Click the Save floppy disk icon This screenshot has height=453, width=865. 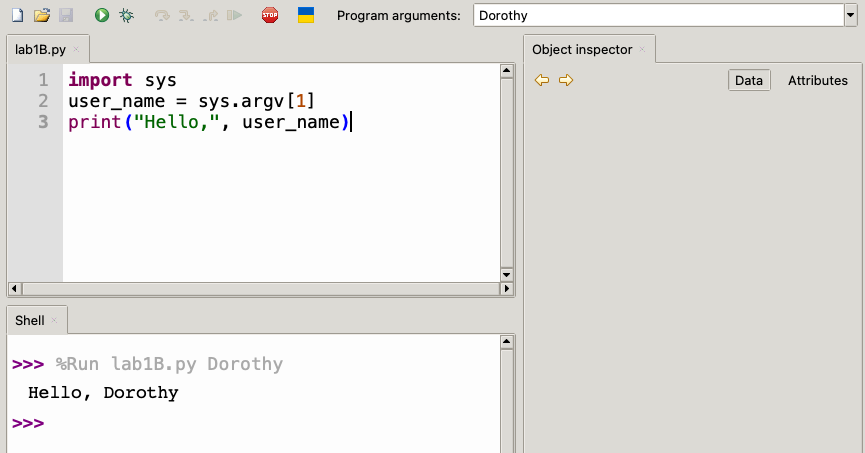click(66, 15)
